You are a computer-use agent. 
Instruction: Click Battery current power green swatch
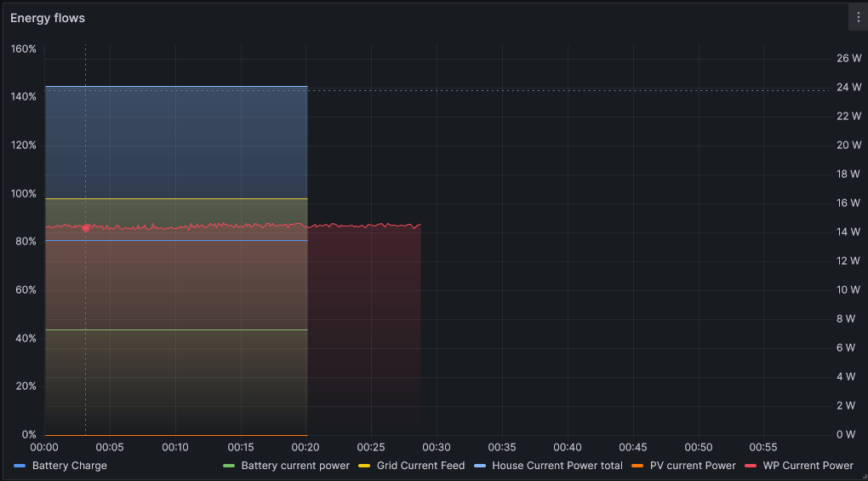click(229, 466)
